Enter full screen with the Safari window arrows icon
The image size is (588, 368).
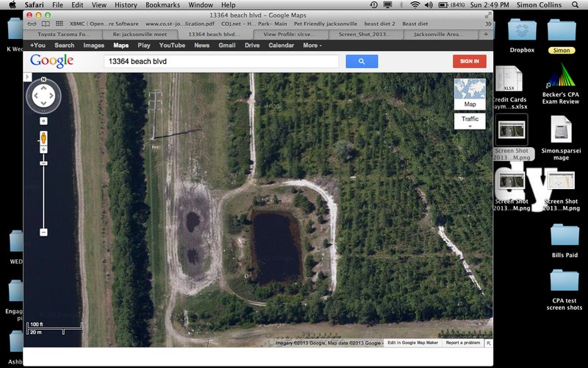coord(488,15)
